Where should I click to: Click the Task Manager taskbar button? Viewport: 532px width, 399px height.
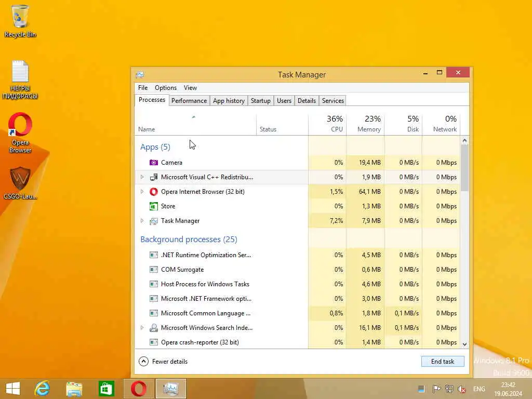click(170, 389)
